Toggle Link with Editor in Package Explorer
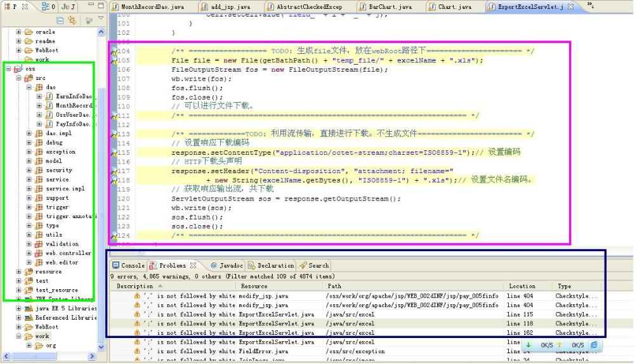 pos(72,20)
